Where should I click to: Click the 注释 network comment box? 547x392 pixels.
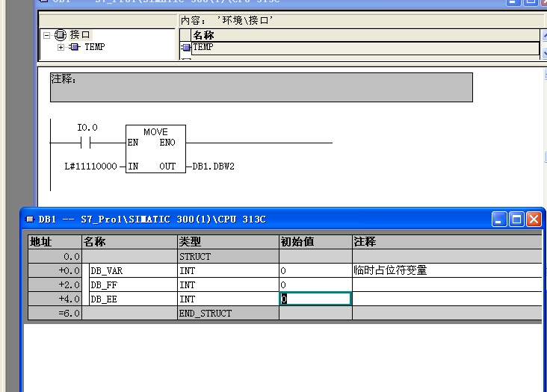[261, 87]
